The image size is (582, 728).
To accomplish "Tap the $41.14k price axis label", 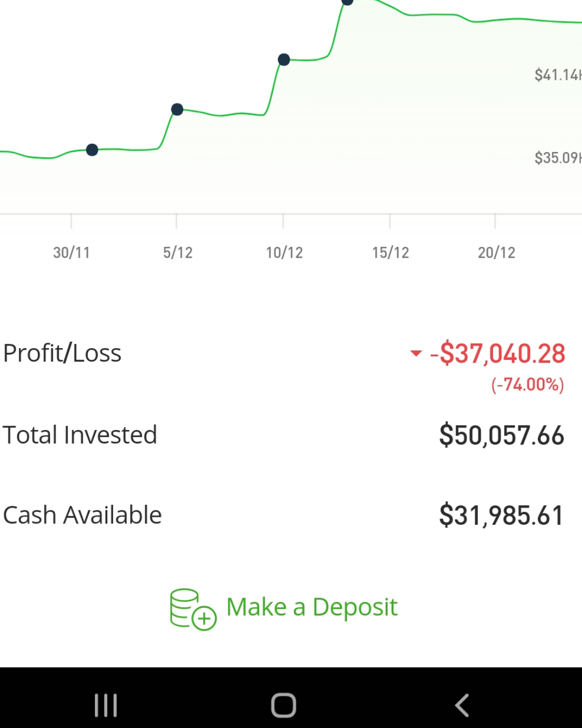I will tap(557, 75).
